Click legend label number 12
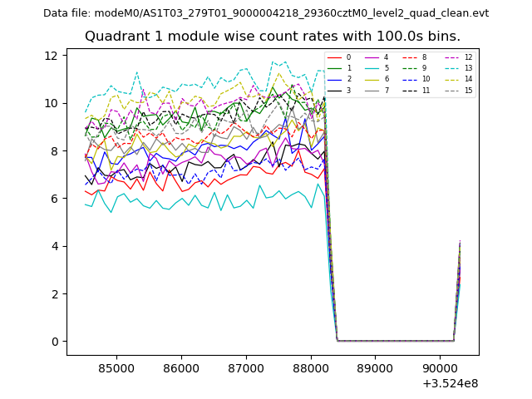 [x=468, y=57]
